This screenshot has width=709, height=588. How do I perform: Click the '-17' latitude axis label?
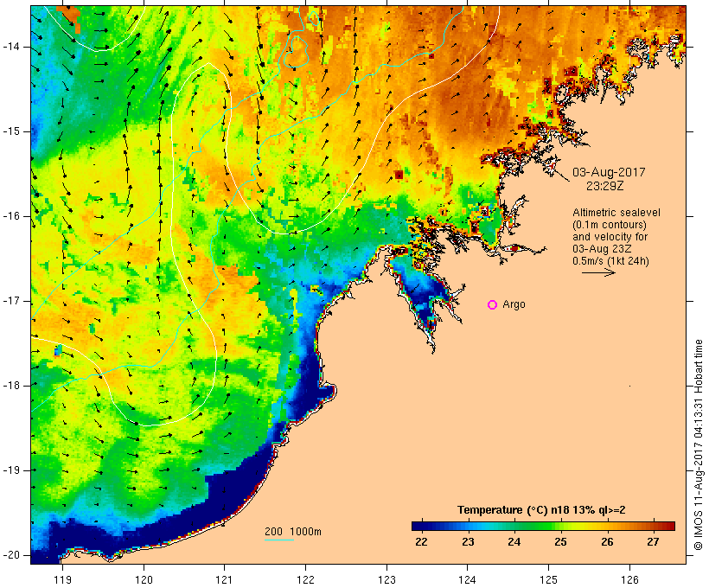point(10,301)
